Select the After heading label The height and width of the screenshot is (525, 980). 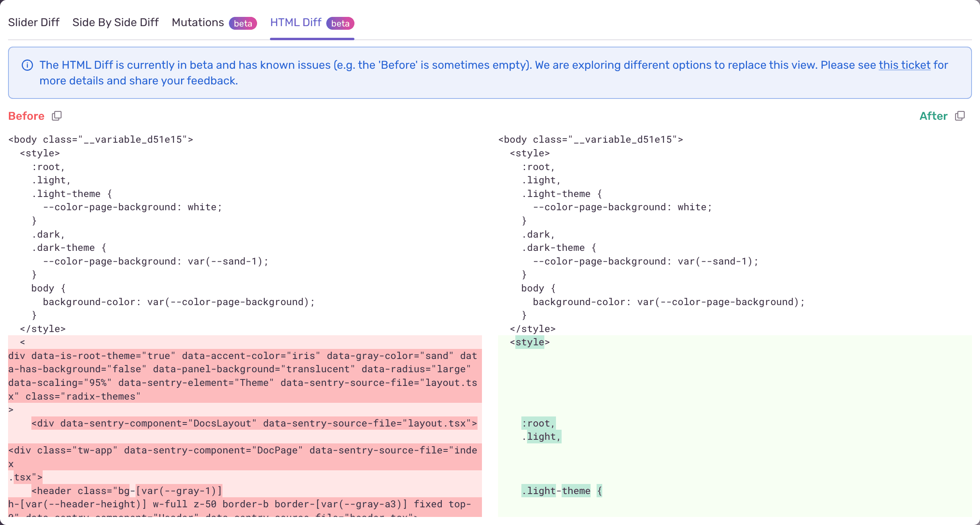pyautogui.click(x=933, y=116)
